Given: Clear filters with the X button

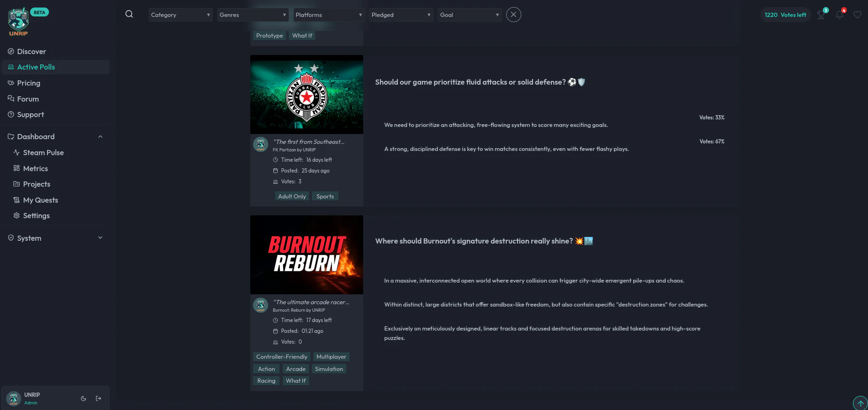Looking at the screenshot, I should [514, 15].
